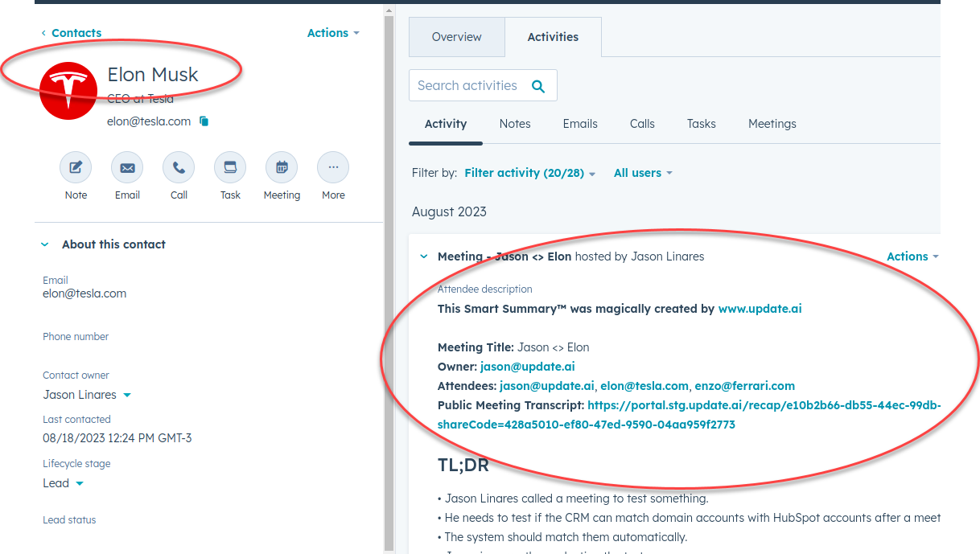Click the owner jason@update.ai link
980x554 pixels.
pos(528,367)
